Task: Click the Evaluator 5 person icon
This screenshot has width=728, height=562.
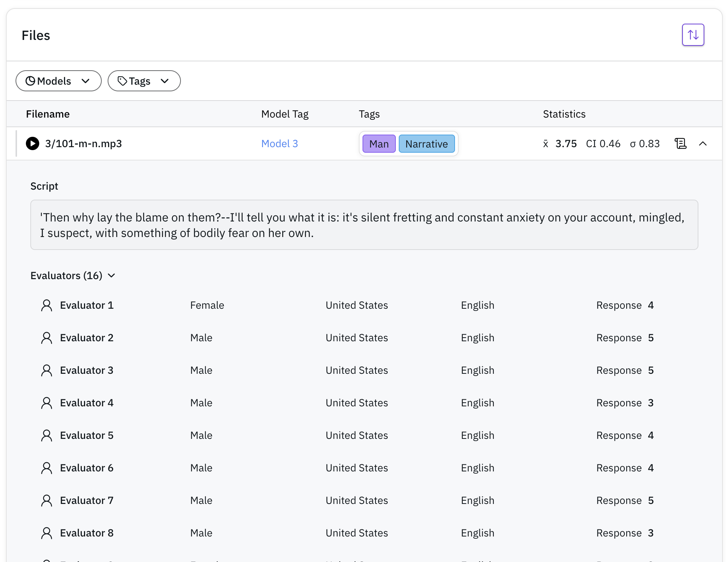Action: (x=47, y=436)
